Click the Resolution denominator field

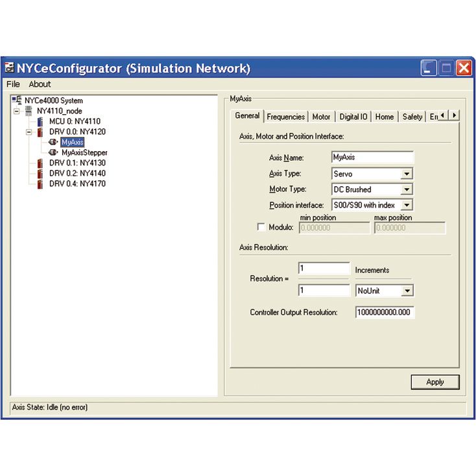coord(324,291)
